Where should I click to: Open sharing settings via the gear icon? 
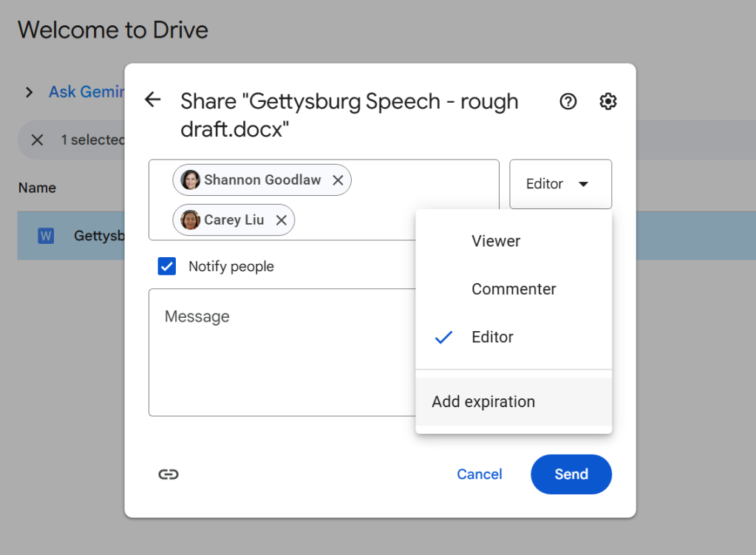coord(607,101)
